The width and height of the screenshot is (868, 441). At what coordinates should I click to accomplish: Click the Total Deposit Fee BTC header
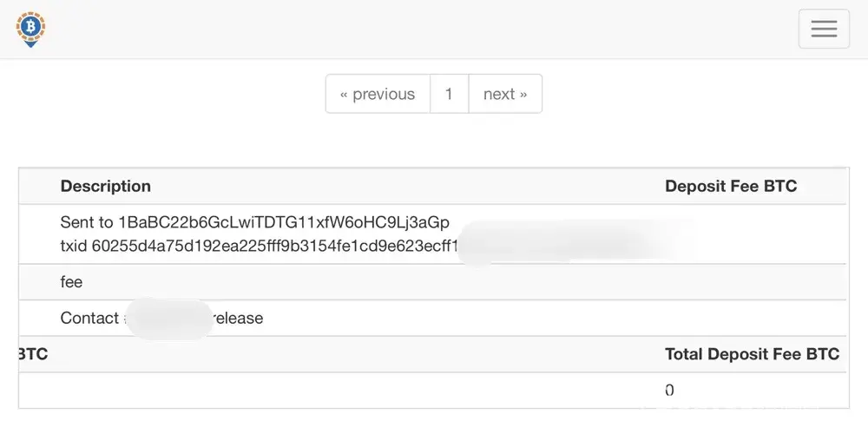click(x=752, y=354)
